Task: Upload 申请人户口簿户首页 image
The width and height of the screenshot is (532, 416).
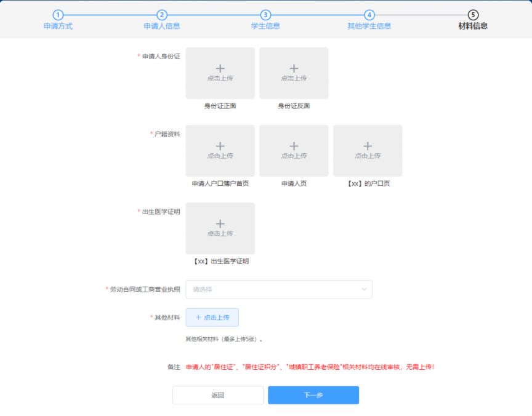Action: pos(220,151)
